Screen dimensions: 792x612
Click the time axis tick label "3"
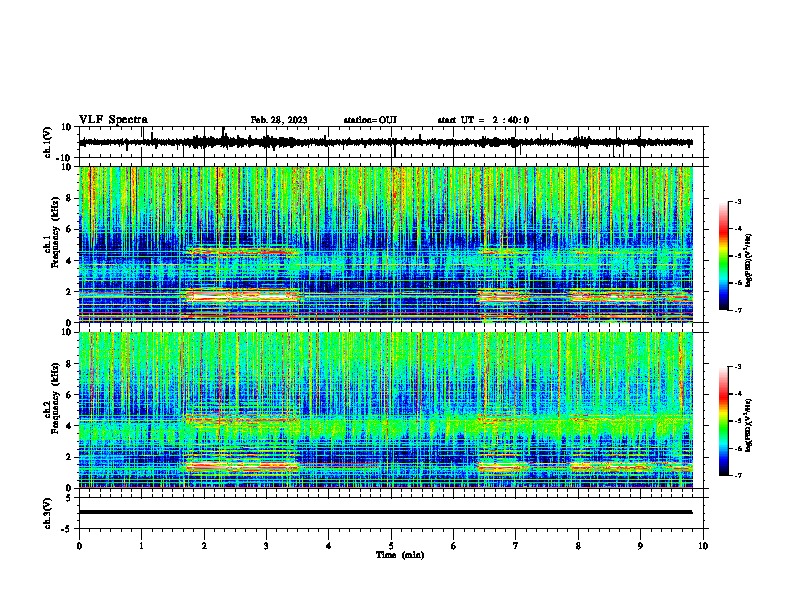coord(266,546)
